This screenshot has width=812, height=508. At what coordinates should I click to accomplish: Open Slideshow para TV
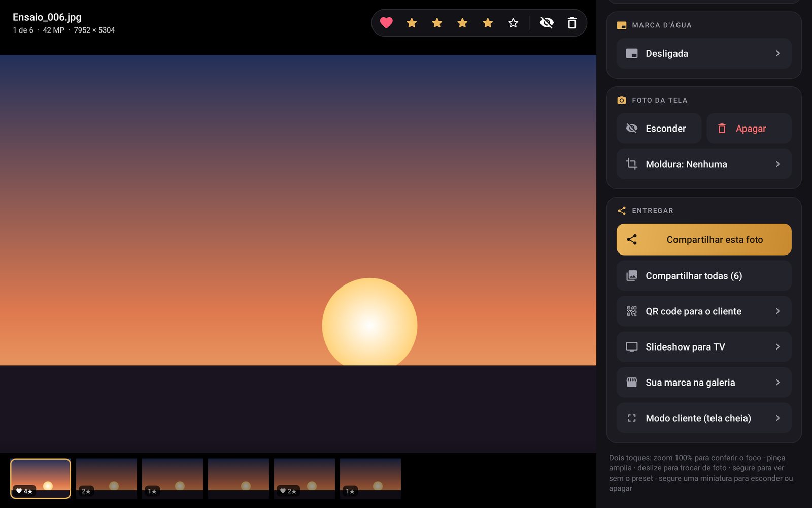pos(704,347)
